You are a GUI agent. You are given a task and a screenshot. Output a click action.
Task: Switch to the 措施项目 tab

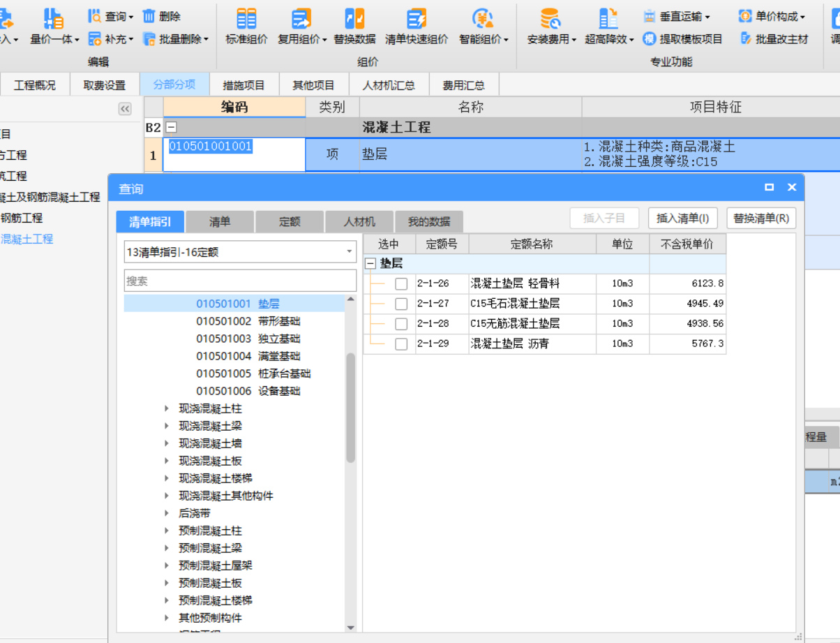pyautogui.click(x=244, y=85)
